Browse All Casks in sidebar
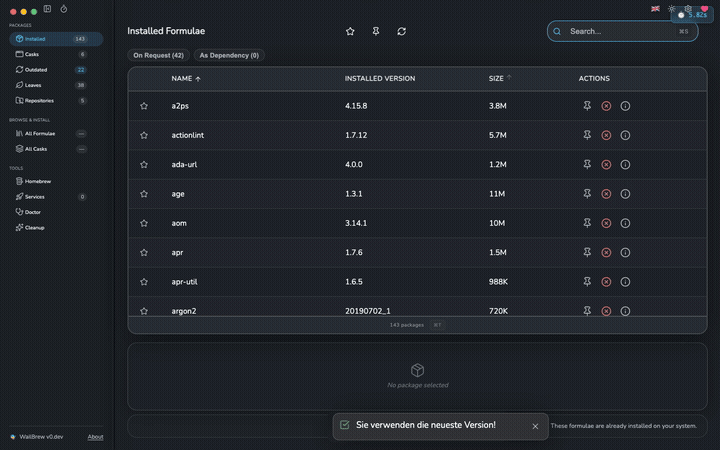This screenshot has height=450, width=720. pyautogui.click(x=56, y=149)
